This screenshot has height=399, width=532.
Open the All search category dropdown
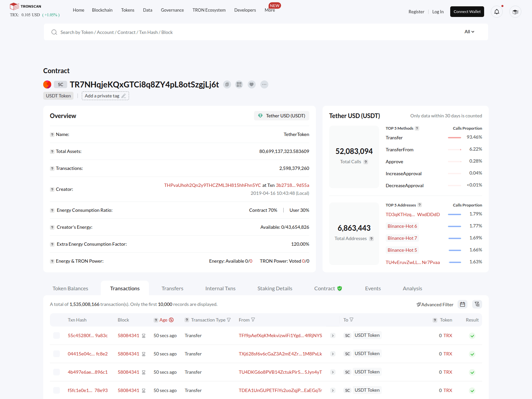pos(469,32)
